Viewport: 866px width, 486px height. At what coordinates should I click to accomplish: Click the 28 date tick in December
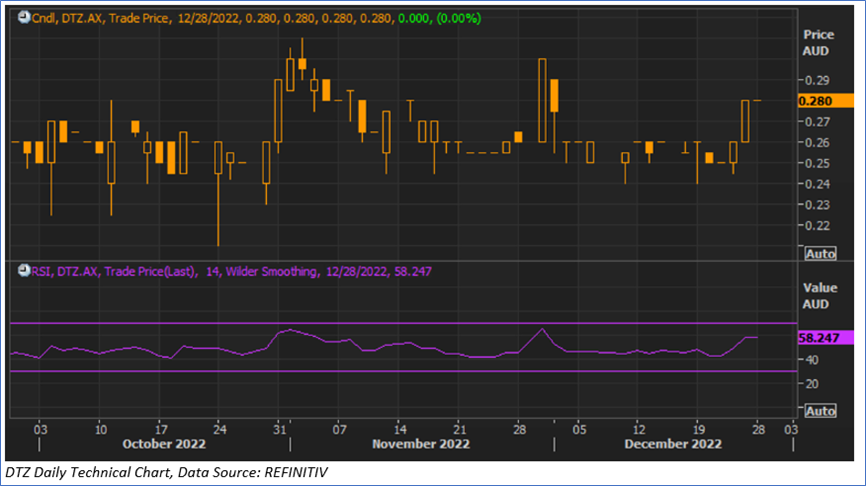[x=759, y=430]
